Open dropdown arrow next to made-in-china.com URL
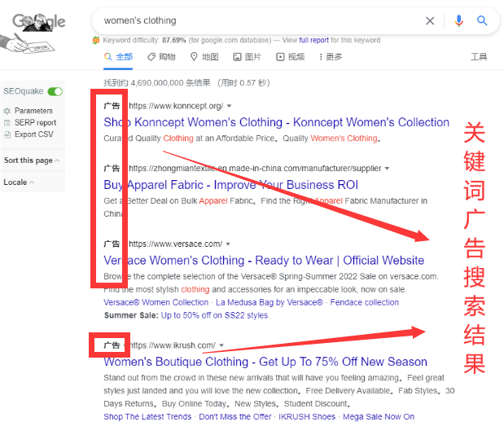504x435 pixels. click(387, 169)
